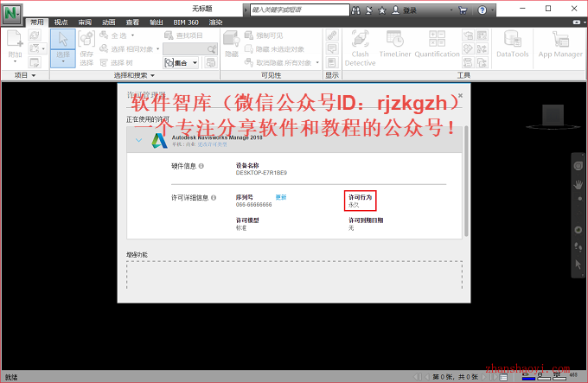588x383 pixels.
Task: Switch to the 渲染 ribbon tab
Action: pos(215,22)
